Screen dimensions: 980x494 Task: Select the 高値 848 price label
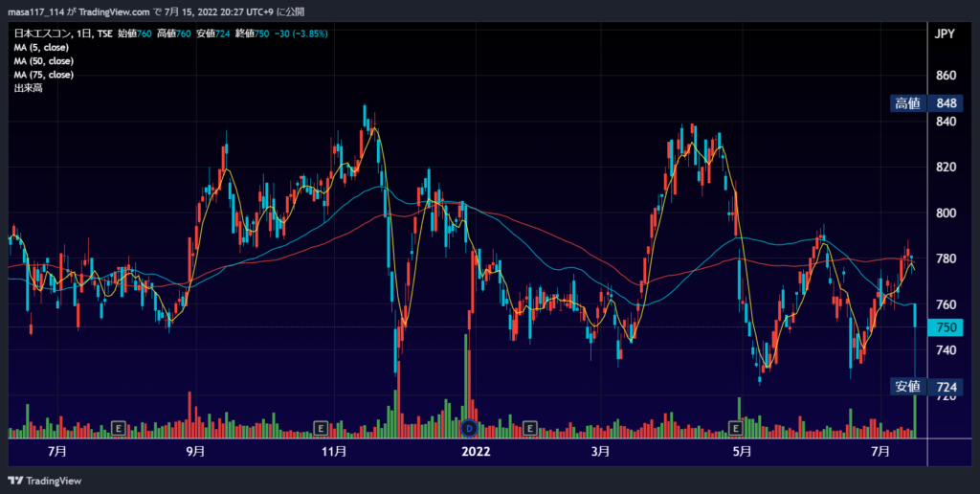click(926, 103)
